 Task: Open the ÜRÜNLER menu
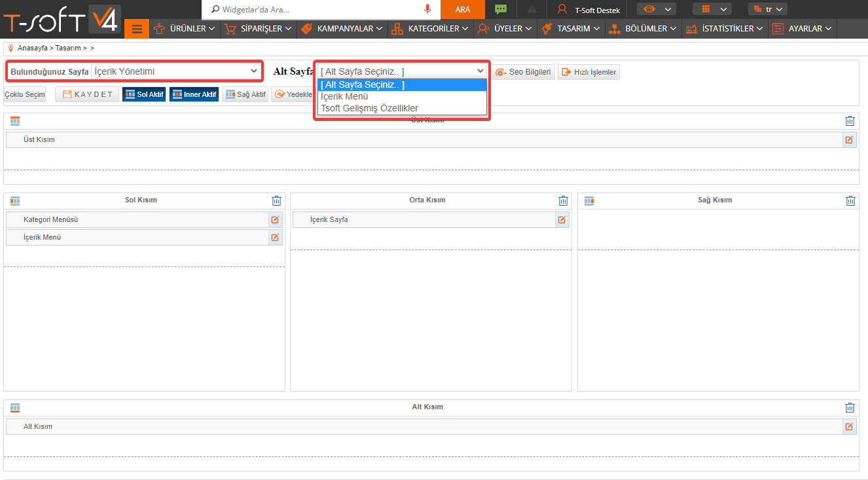pos(184,29)
